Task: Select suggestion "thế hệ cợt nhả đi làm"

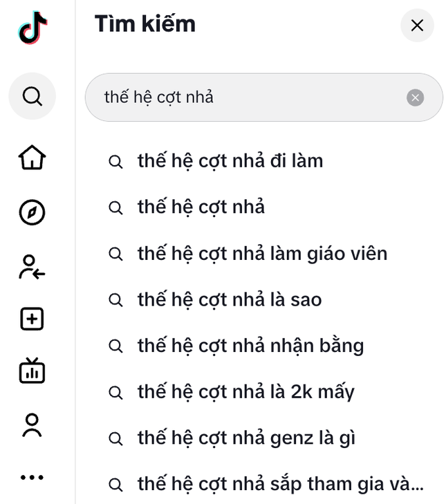Action: pyautogui.click(x=230, y=161)
